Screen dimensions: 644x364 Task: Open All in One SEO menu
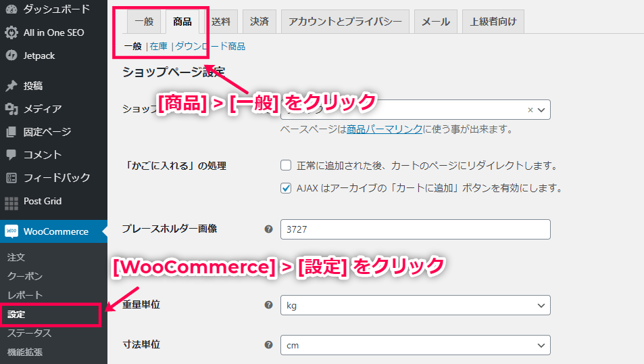point(53,32)
